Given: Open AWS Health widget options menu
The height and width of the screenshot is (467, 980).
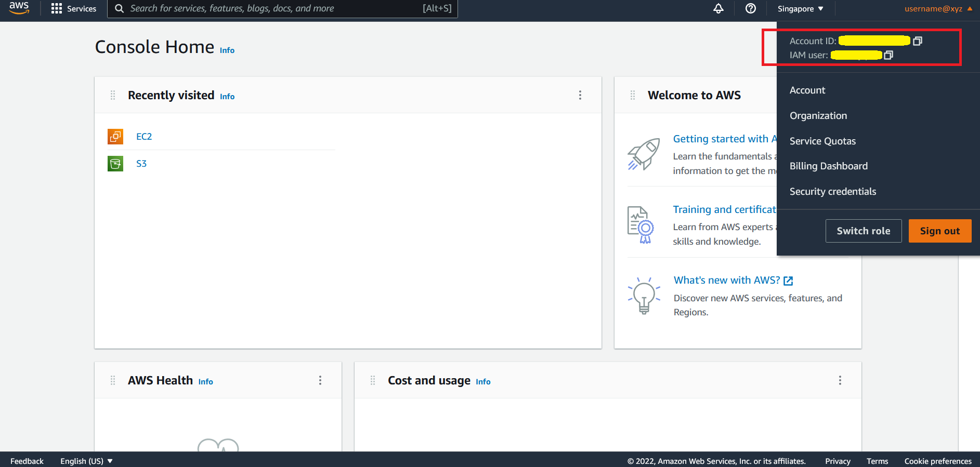Looking at the screenshot, I should [x=320, y=380].
